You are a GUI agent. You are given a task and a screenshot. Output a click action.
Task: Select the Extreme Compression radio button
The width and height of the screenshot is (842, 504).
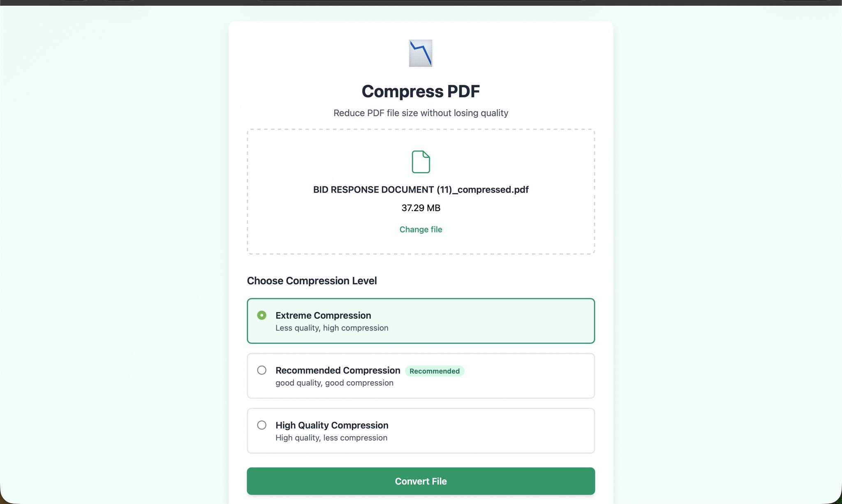pos(261,315)
